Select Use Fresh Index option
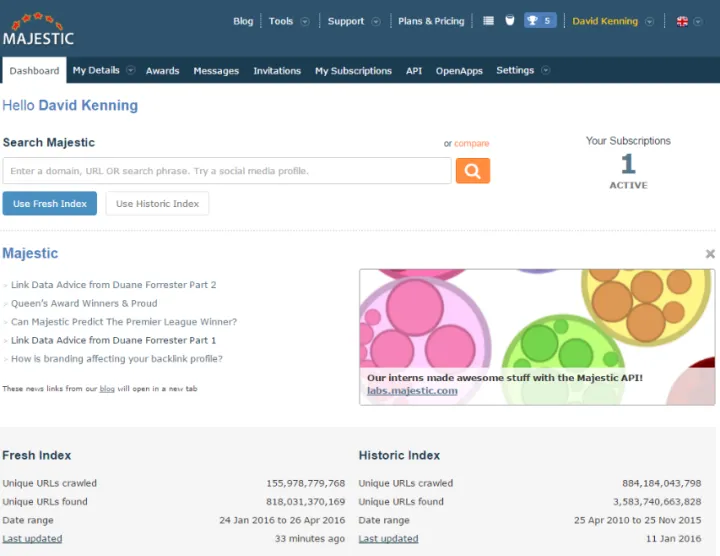This screenshot has width=720, height=556. [50, 204]
